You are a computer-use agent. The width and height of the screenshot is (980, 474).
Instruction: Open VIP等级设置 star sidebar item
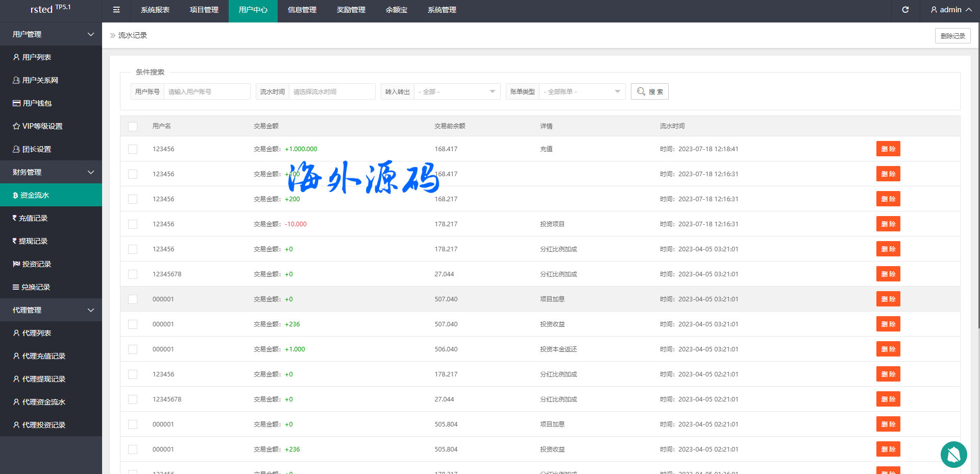click(x=16, y=126)
